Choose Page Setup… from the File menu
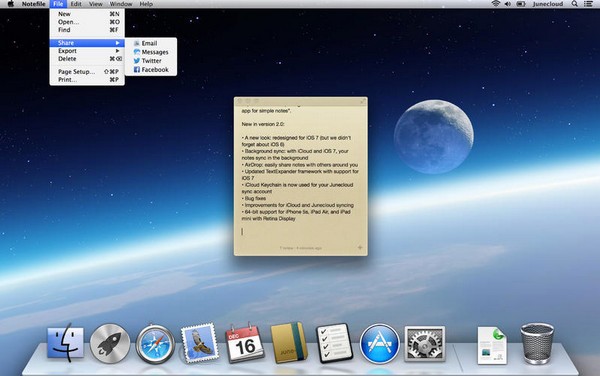This screenshot has height=376, width=600. click(87, 72)
